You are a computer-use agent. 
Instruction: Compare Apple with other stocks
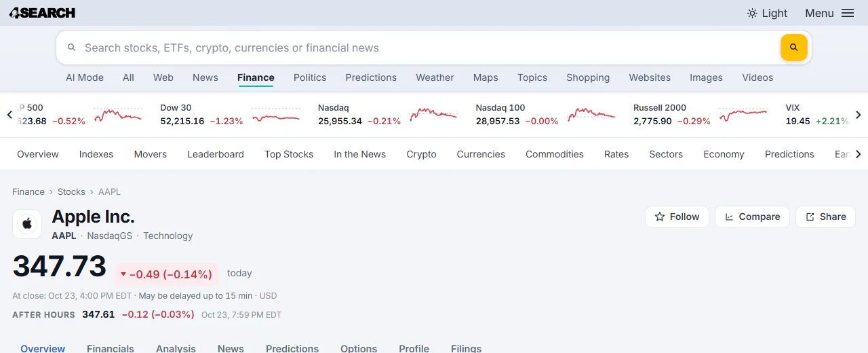point(752,217)
